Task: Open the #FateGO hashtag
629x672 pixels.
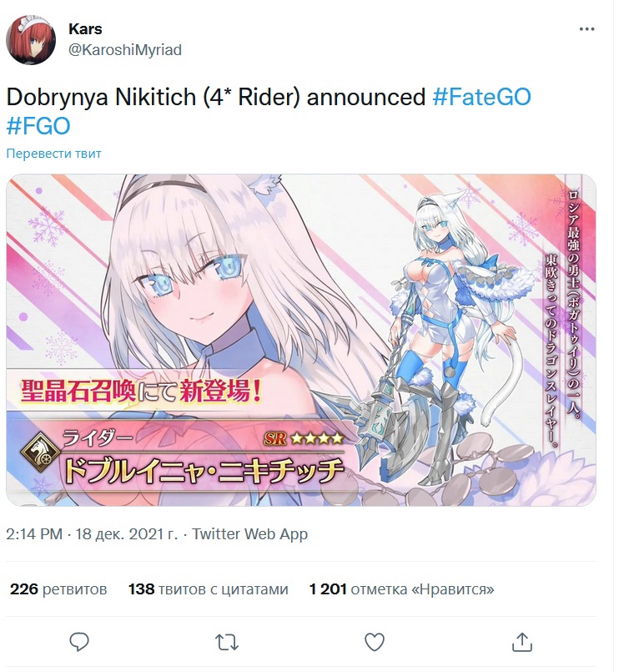Action: 481,97
